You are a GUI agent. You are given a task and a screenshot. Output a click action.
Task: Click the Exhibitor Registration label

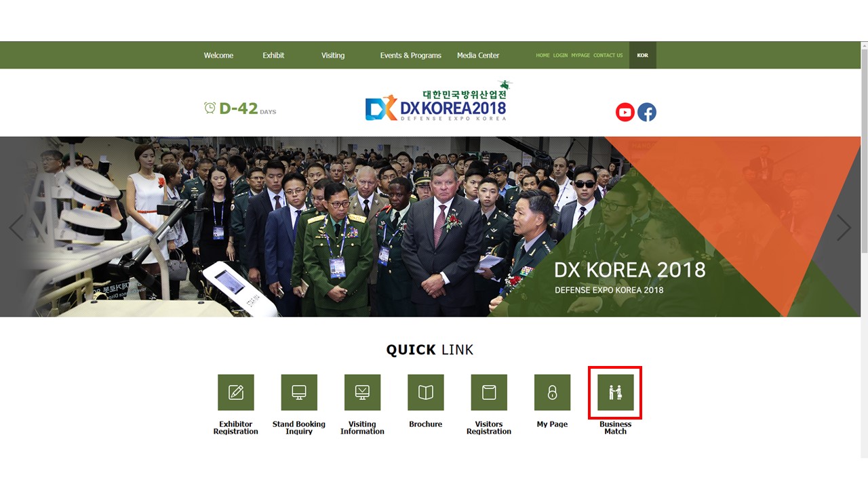(236, 428)
